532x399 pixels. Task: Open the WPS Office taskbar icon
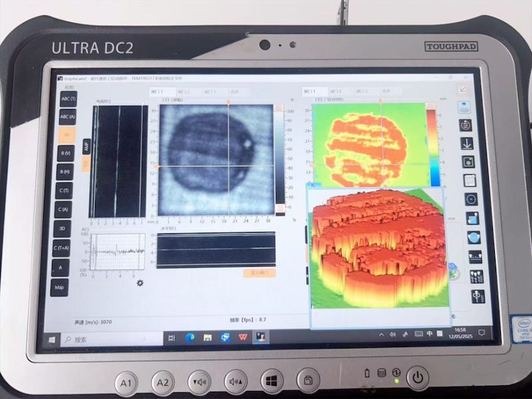(243, 337)
